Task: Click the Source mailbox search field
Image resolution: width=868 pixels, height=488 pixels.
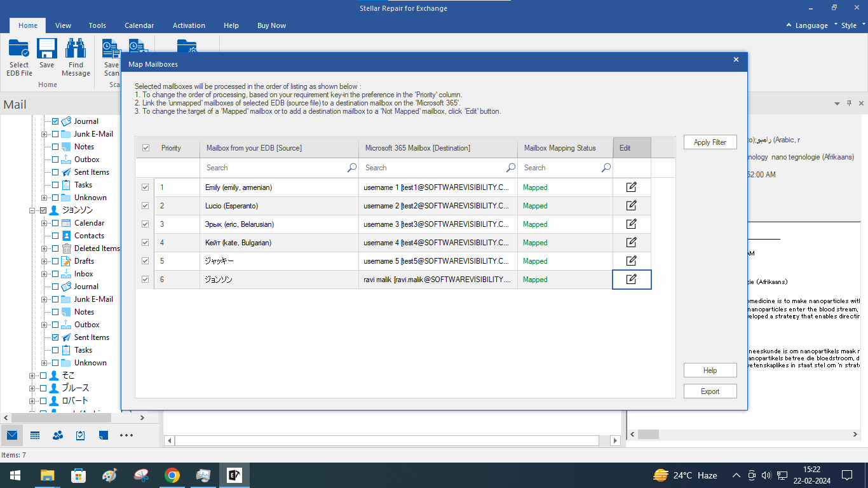Action: [x=279, y=168]
